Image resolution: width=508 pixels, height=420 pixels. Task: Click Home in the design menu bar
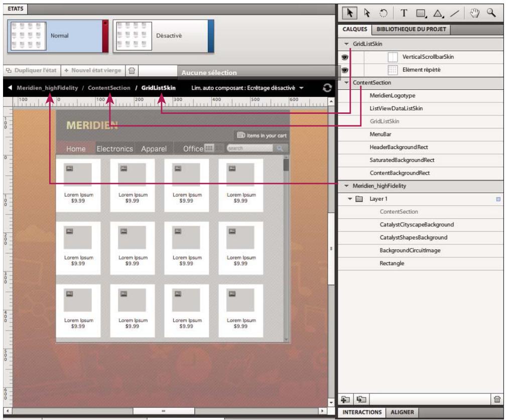76,149
